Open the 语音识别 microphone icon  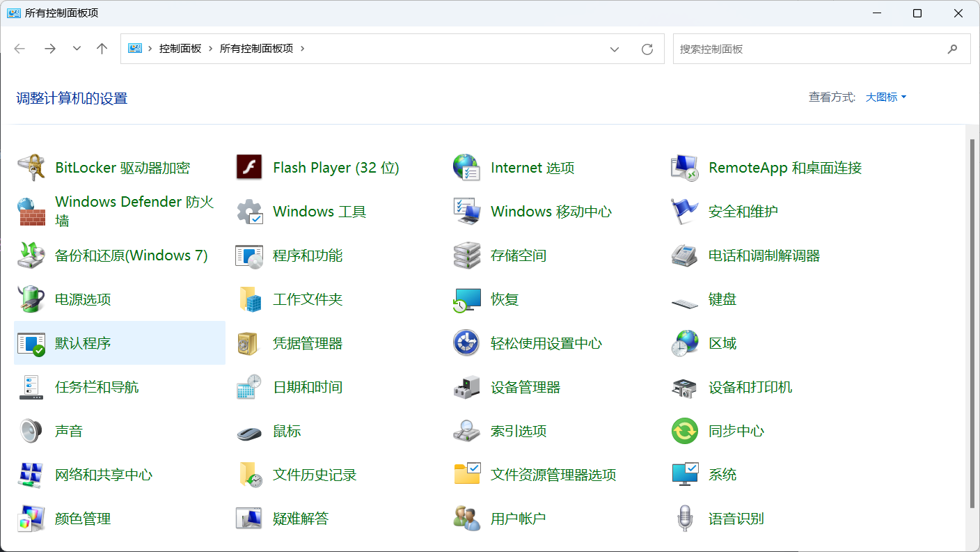pyautogui.click(x=686, y=519)
